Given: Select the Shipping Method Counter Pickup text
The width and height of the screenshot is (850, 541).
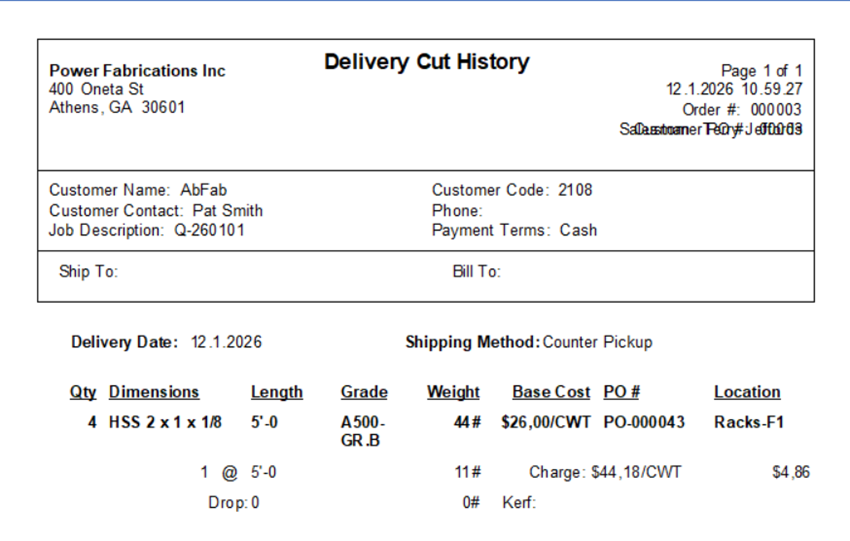Looking at the screenshot, I should (529, 342).
